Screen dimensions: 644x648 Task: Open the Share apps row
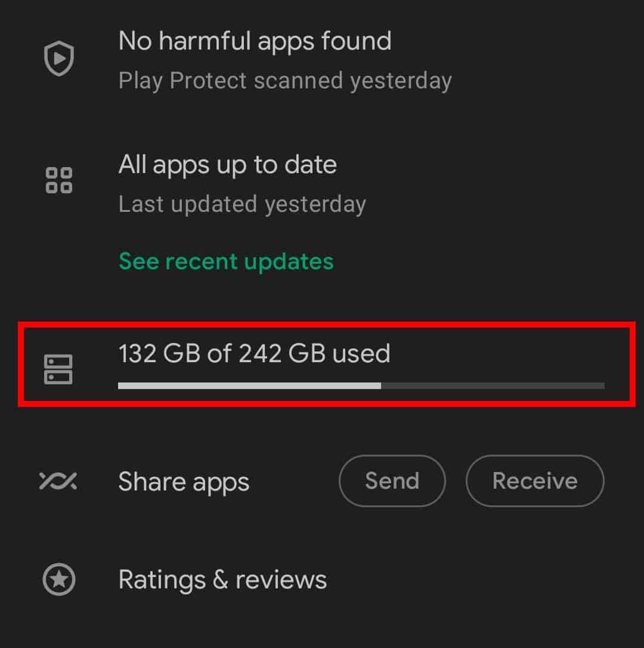click(184, 481)
